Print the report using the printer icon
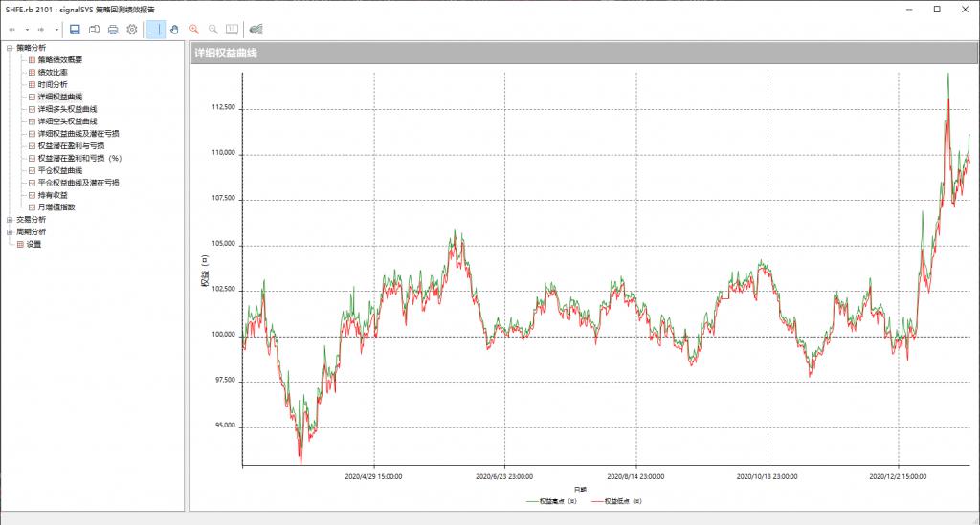Screen dimensions: 980x525 [113, 30]
